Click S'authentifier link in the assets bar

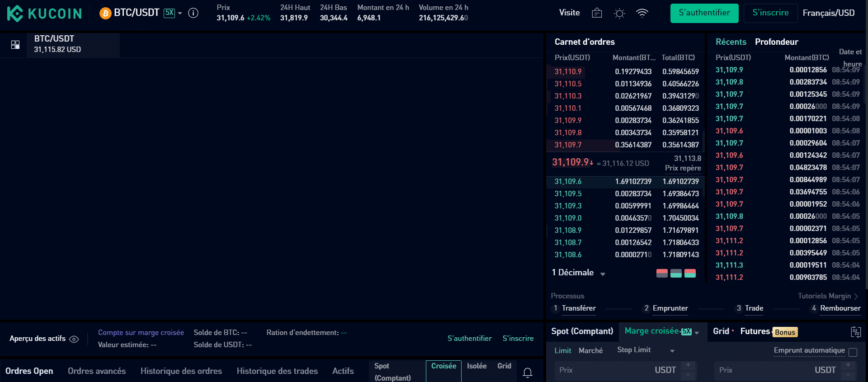click(x=469, y=339)
